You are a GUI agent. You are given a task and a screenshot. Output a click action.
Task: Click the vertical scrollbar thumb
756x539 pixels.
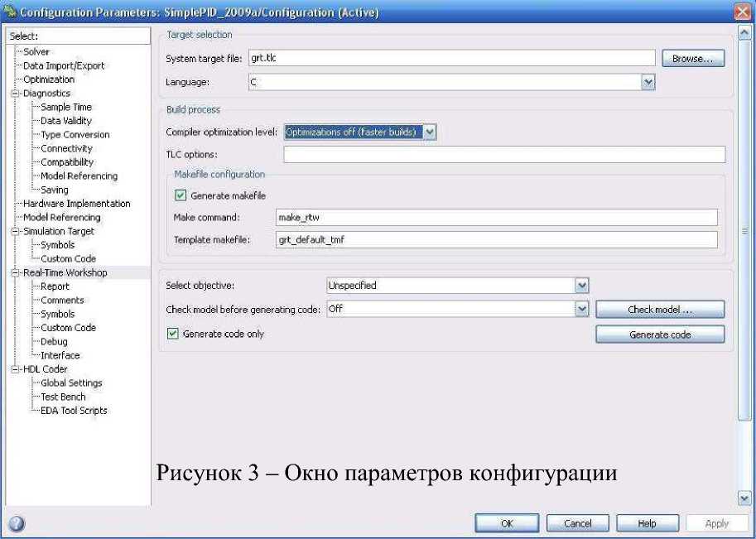point(744,231)
